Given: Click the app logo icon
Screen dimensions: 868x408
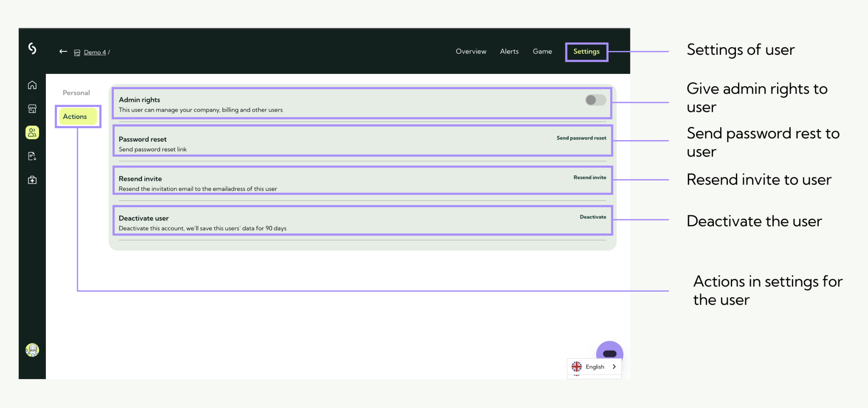Looking at the screenshot, I should click(x=32, y=48).
